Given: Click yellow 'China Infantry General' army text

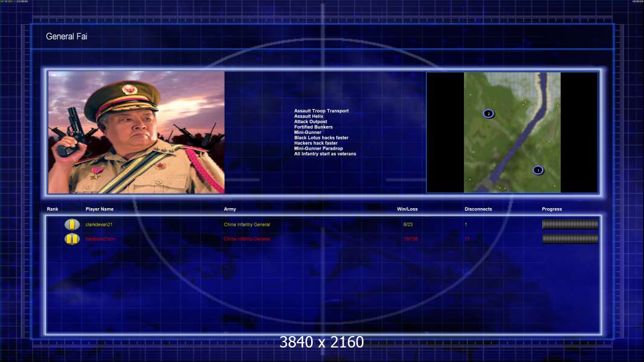Looking at the screenshot, I should pyautogui.click(x=247, y=224).
